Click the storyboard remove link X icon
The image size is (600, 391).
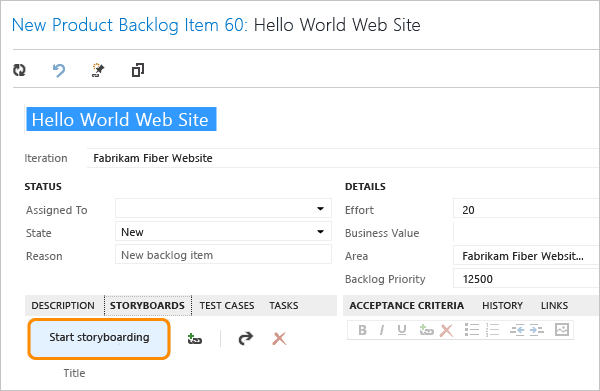click(x=279, y=338)
